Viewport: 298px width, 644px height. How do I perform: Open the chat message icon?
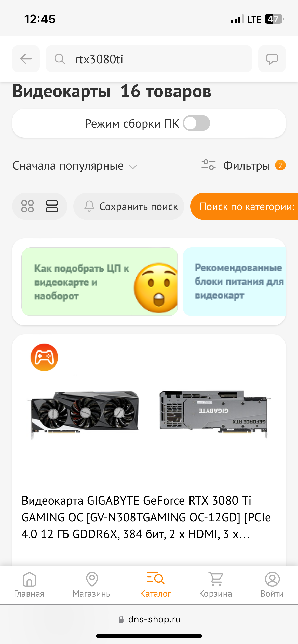pyautogui.click(x=272, y=59)
